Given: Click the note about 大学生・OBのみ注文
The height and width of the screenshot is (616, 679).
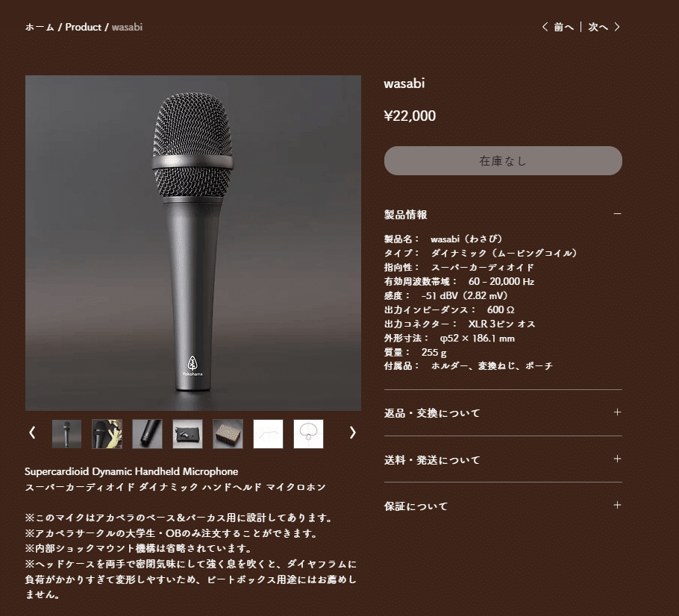Looking at the screenshot, I should point(171,533).
